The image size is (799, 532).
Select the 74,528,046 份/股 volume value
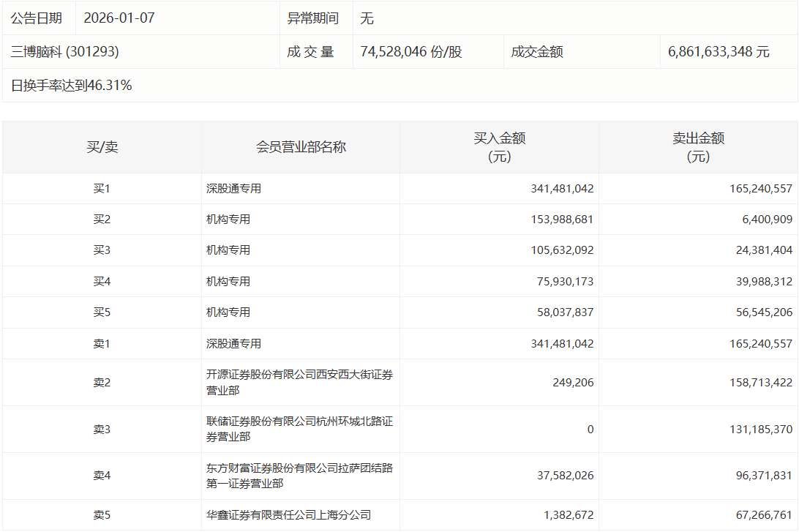(411, 52)
